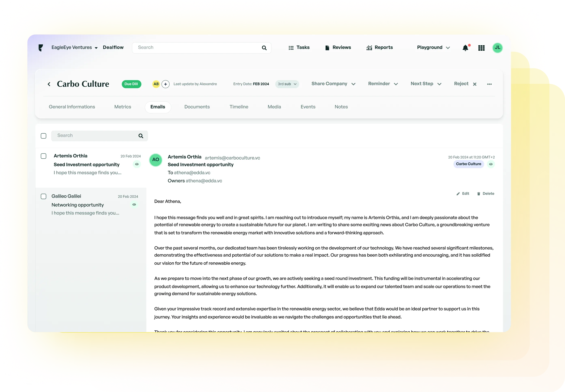Viewport: 565px width, 392px height.
Task: Click the JL user avatar
Action: 497,48
